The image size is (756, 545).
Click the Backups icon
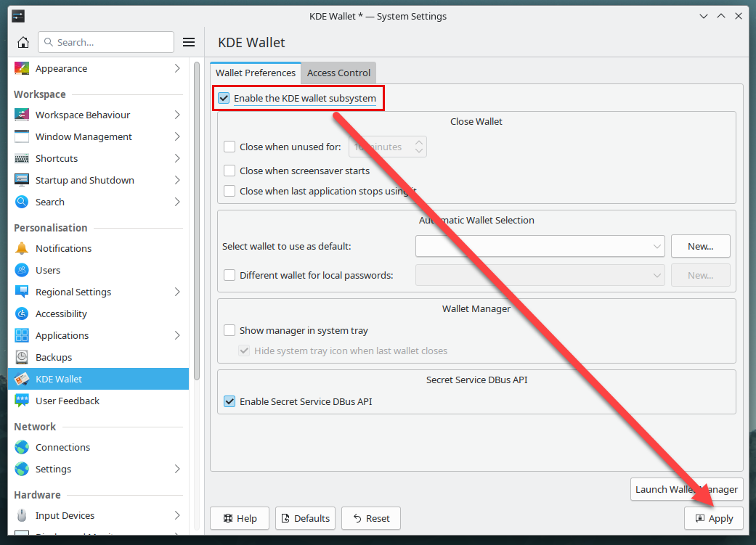click(22, 357)
